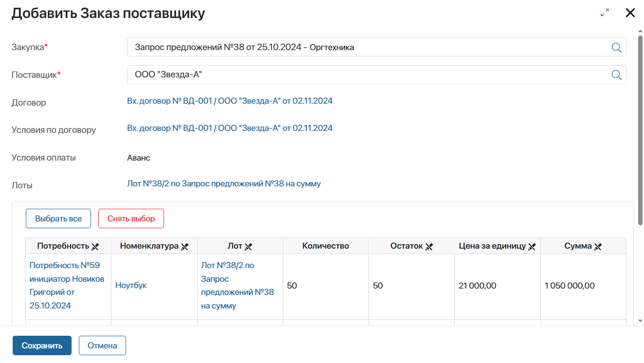
Task: Click search icon in Поставщик field
Action: click(x=616, y=75)
